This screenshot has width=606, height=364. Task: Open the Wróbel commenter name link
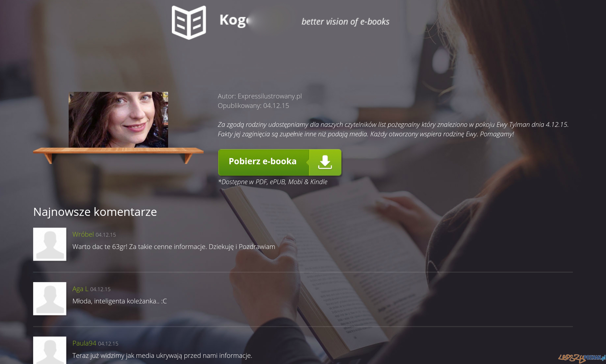(x=83, y=234)
